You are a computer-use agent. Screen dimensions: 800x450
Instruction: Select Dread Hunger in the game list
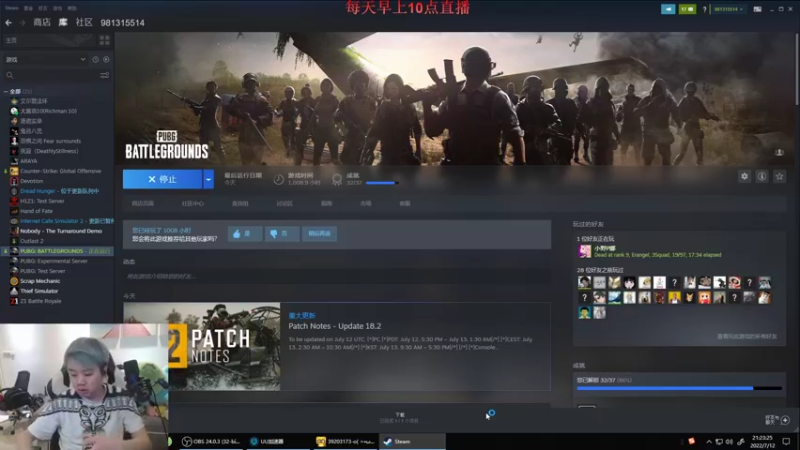59,191
